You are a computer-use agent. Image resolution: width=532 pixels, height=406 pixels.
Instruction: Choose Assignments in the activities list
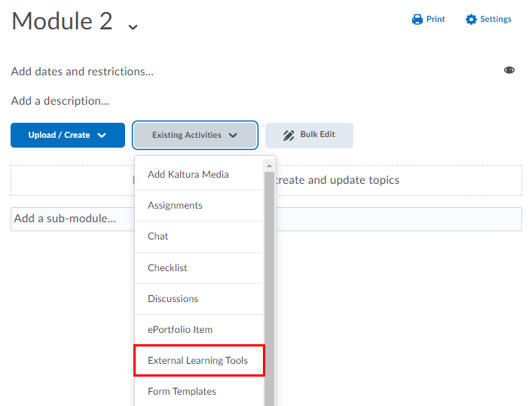coord(175,206)
